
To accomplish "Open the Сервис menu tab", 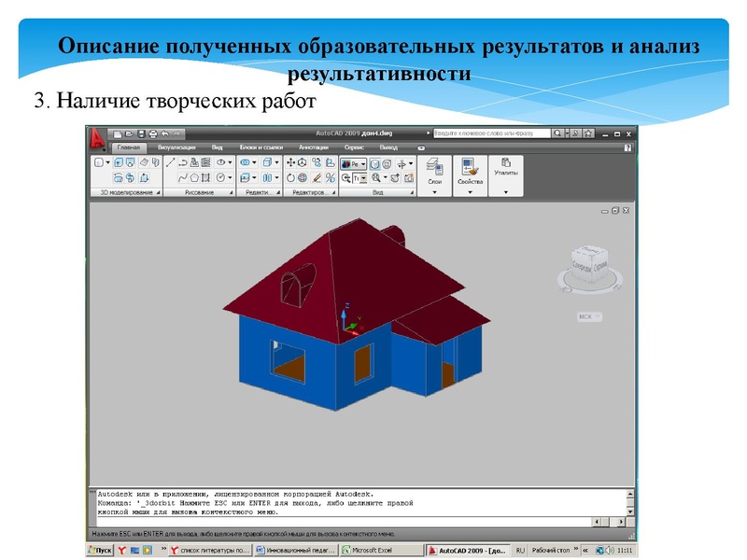I will [x=353, y=147].
